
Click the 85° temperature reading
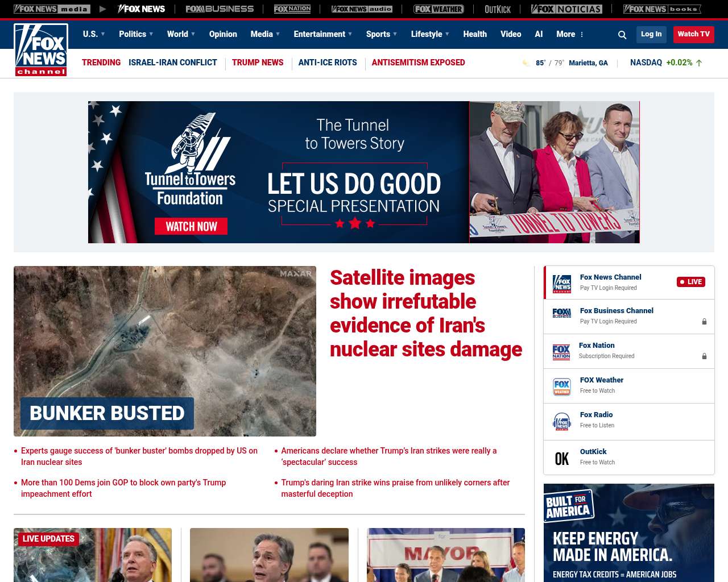point(540,63)
